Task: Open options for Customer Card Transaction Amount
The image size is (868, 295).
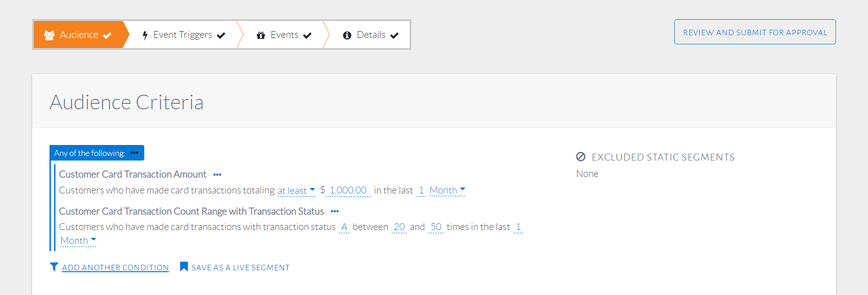Action: tap(217, 175)
